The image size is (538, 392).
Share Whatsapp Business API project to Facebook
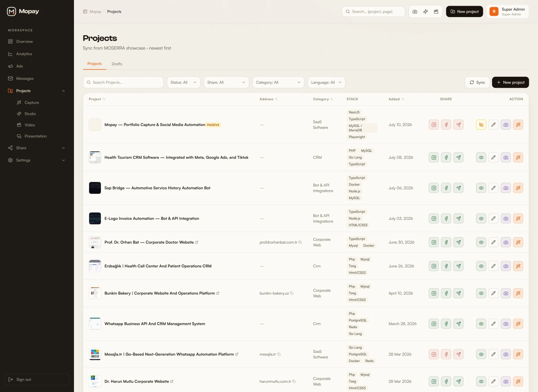pos(446,324)
